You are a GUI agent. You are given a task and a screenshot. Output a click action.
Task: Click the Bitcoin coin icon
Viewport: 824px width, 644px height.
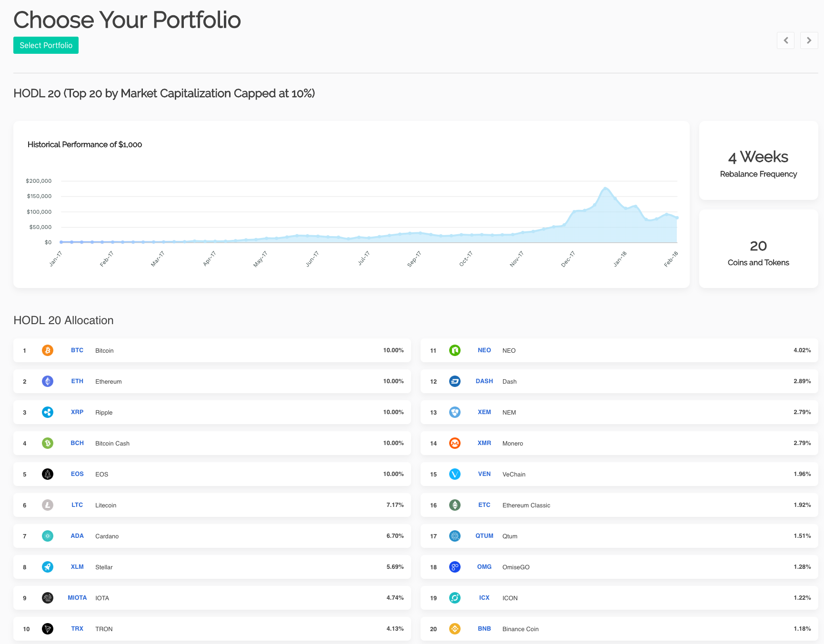pyautogui.click(x=48, y=350)
